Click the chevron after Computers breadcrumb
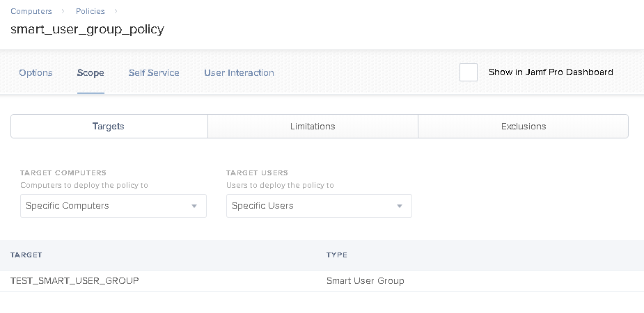 (63, 11)
